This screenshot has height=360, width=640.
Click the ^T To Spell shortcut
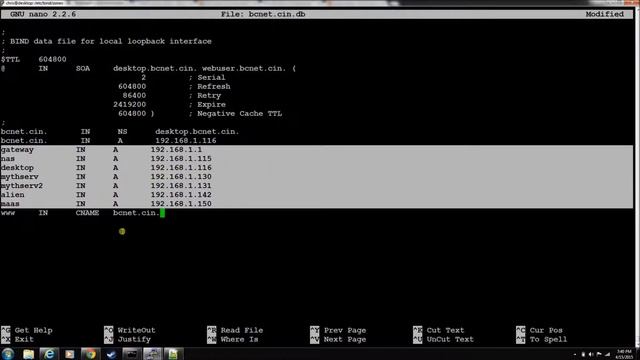coord(542,339)
